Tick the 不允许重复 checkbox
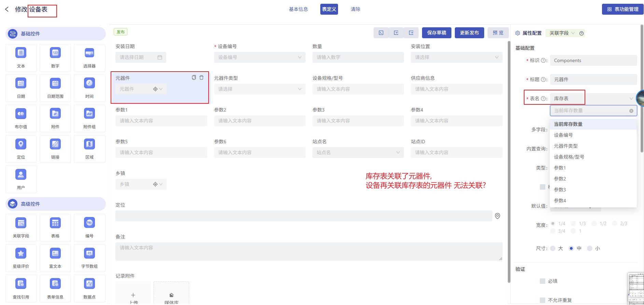Image resolution: width=644 pixels, height=305 pixels. click(x=542, y=300)
